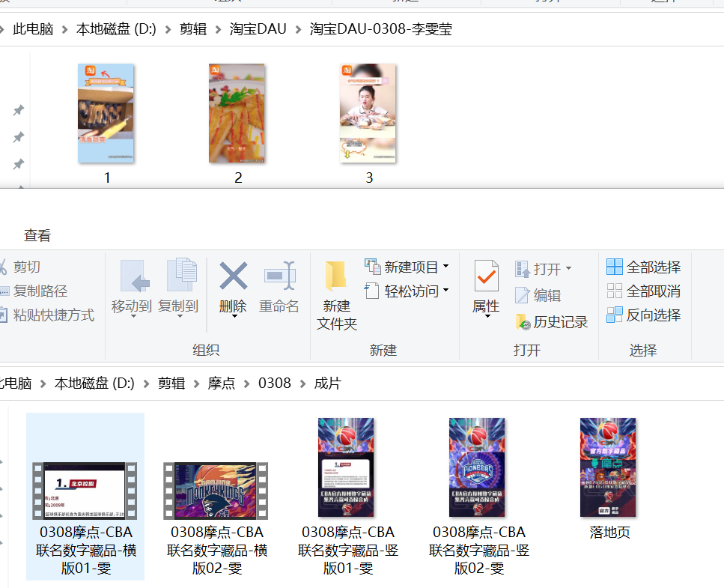The width and height of the screenshot is (724, 588).
Task: Open Properties (属性) checkmark icon
Action: tap(486, 276)
